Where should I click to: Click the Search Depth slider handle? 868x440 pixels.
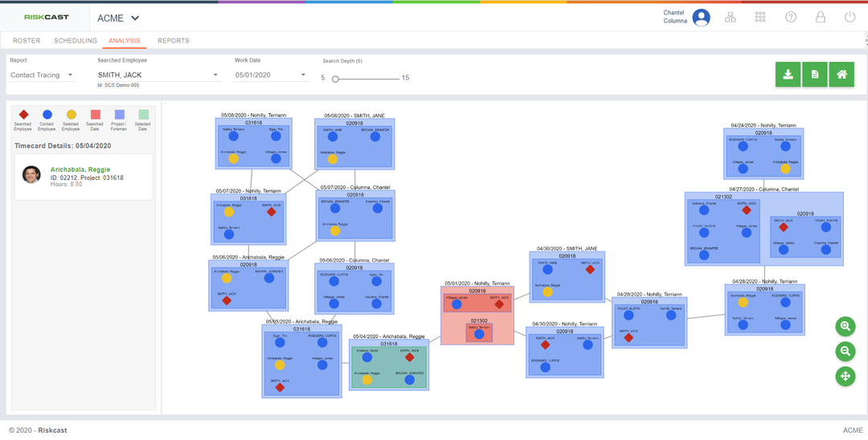pos(335,79)
